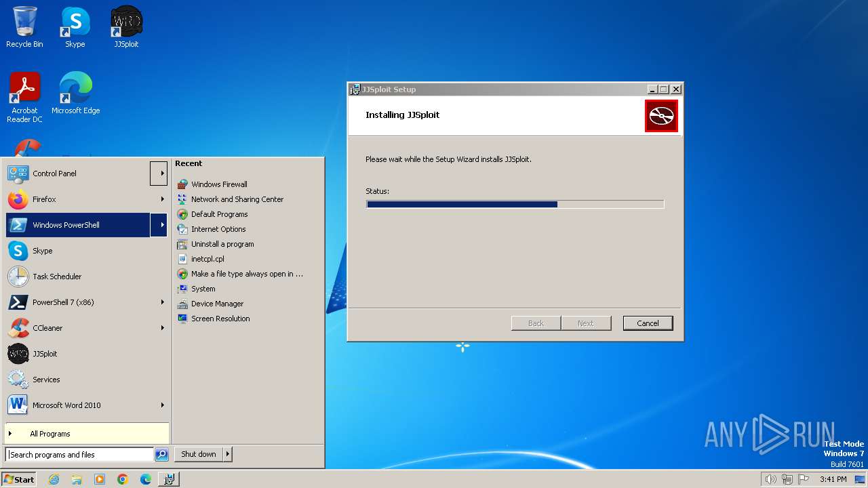Expand the PowerShell 7 (x86) submenu arrow
Screen dimensions: 868x488
click(162, 302)
